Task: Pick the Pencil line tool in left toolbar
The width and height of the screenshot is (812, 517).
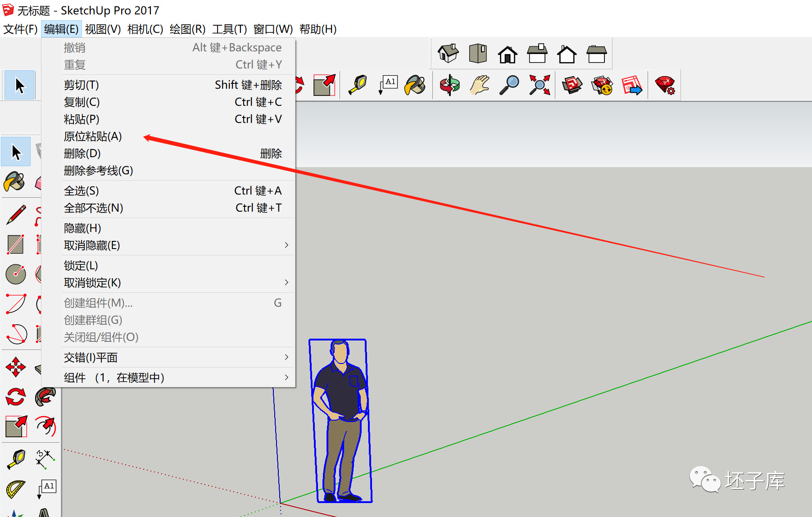Action: coord(16,215)
